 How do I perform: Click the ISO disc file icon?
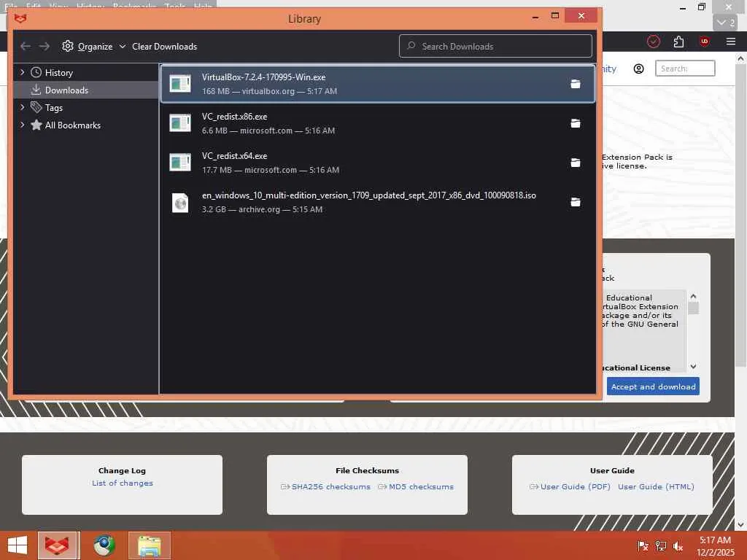click(x=180, y=203)
